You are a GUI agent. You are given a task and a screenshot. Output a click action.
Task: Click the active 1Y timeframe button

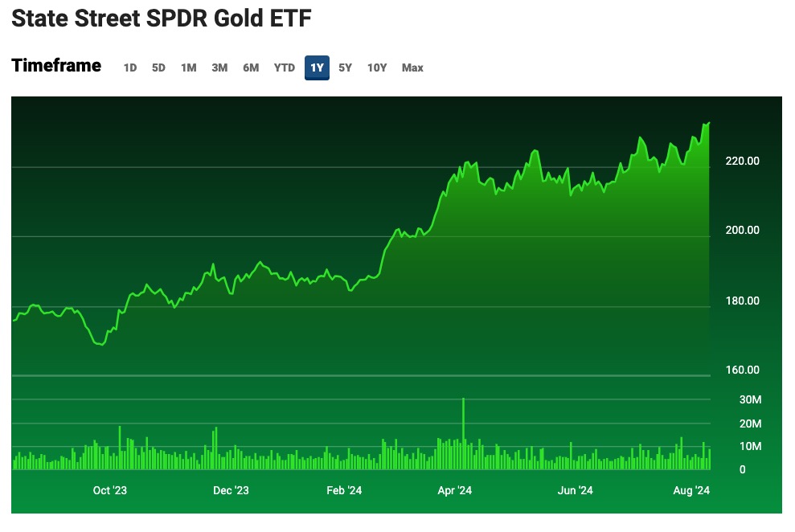coord(317,68)
